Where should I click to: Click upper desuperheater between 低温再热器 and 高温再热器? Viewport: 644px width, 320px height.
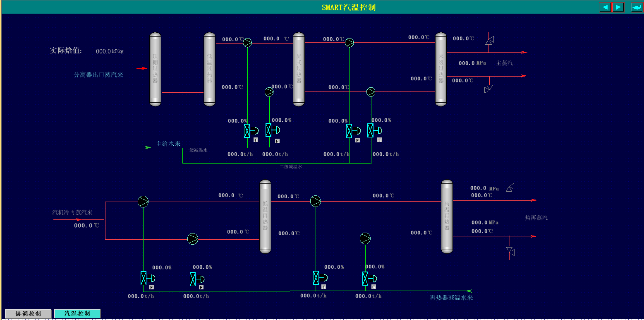point(316,201)
